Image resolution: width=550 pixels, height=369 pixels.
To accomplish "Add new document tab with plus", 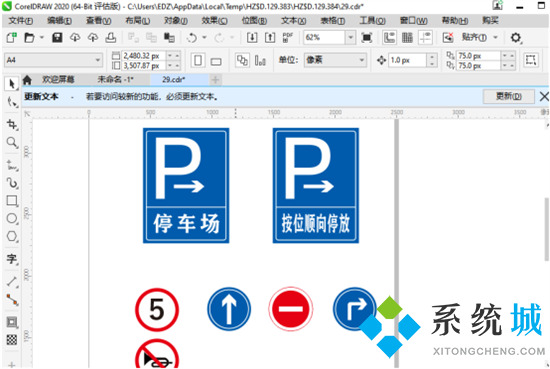I will [215, 80].
